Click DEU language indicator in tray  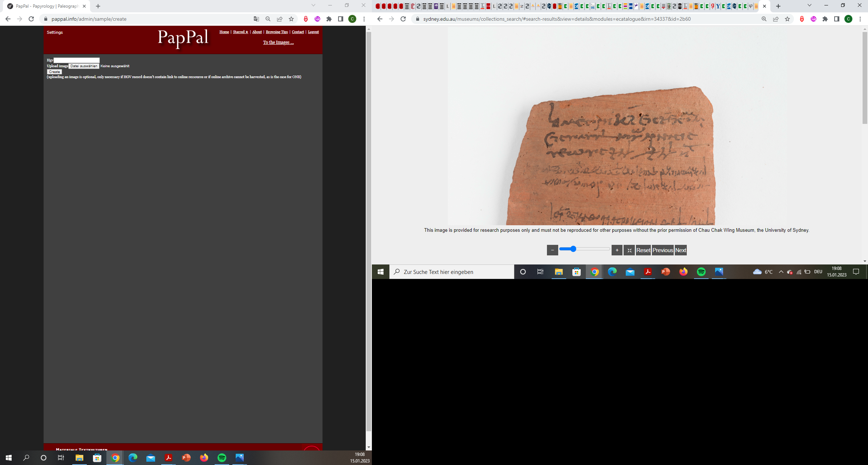point(818,272)
